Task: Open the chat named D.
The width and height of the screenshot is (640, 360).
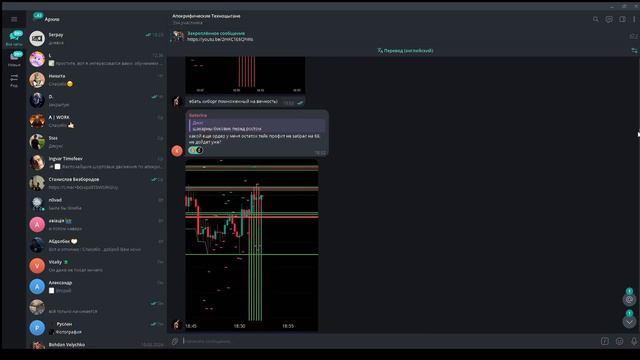Action: pos(97,100)
